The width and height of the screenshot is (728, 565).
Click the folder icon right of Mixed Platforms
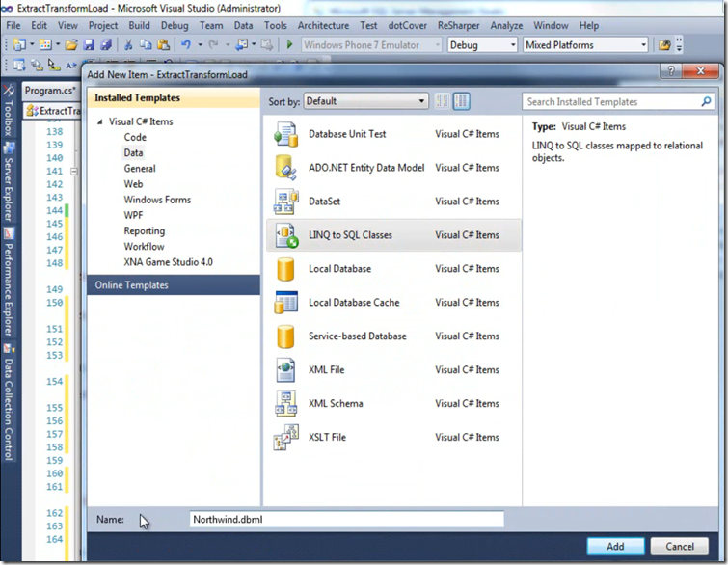click(665, 45)
